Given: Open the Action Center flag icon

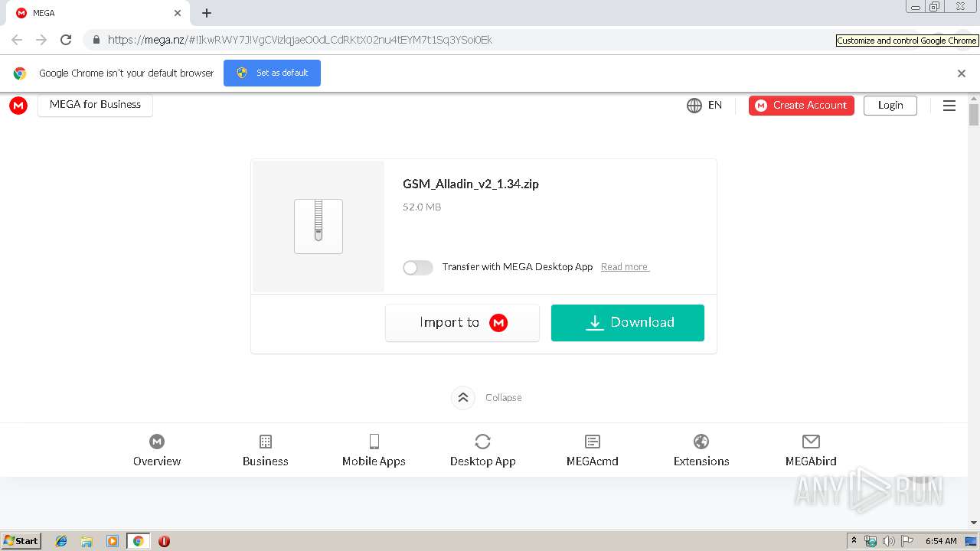Looking at the screenshot, I should (x=907, y=541).
